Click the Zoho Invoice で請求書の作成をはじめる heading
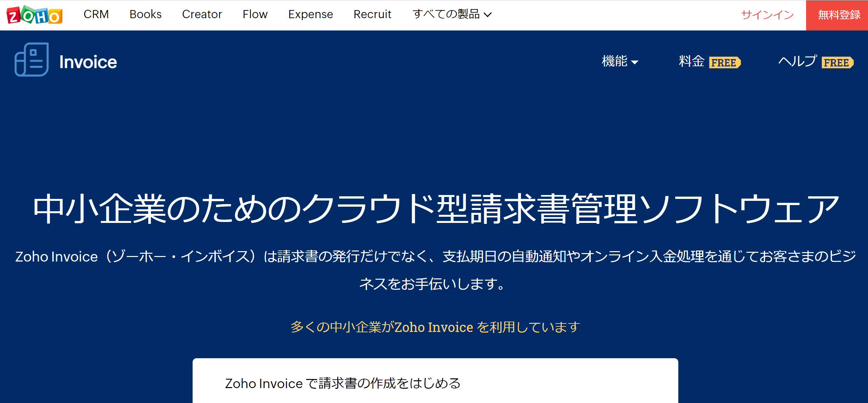 343,384
